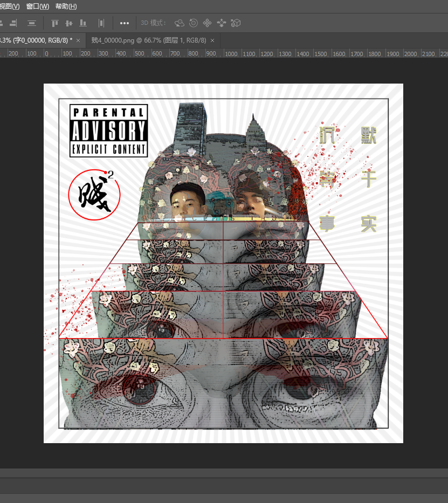Open the 视图(V) menu
Viewport: 448px width, 503px height.
(10, 6)
